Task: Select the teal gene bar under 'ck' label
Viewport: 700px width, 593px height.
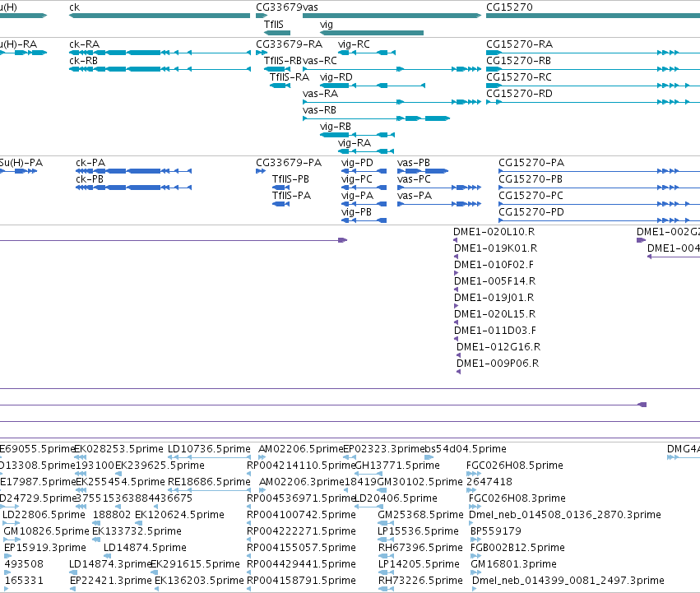Action: tap(160, 16)
